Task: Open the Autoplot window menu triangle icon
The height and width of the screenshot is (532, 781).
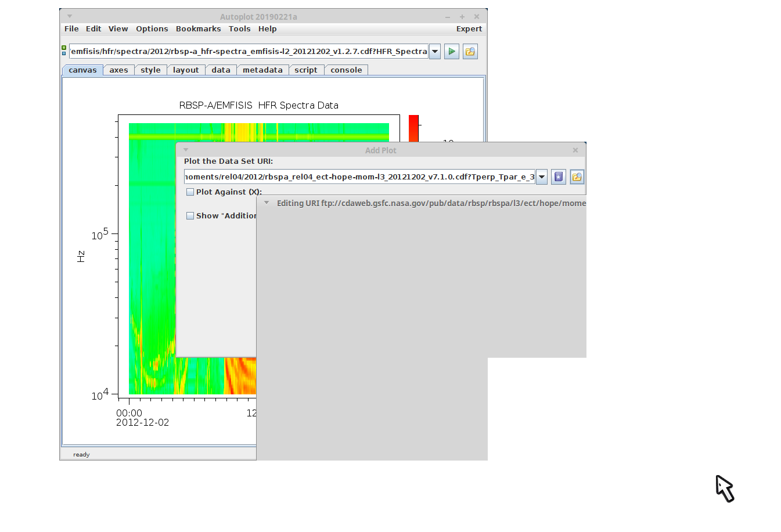Action: click(x=70, y=16)
